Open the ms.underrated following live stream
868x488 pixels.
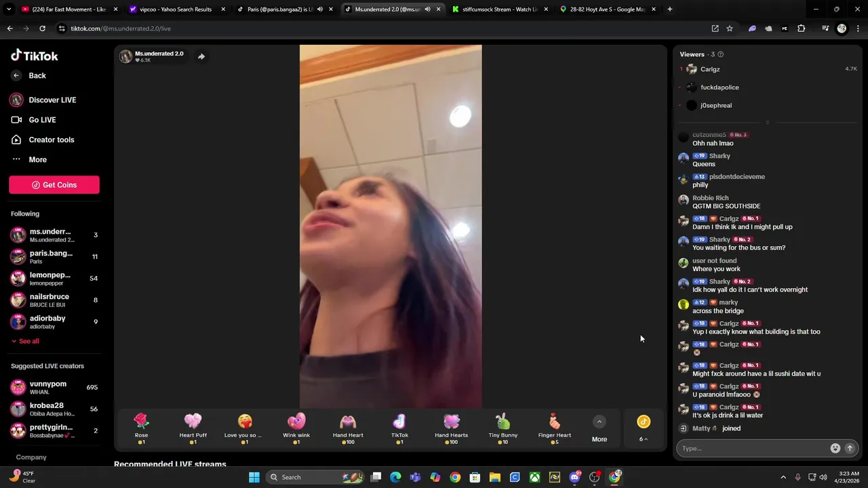pyautogui.click(x=54, y=235)
